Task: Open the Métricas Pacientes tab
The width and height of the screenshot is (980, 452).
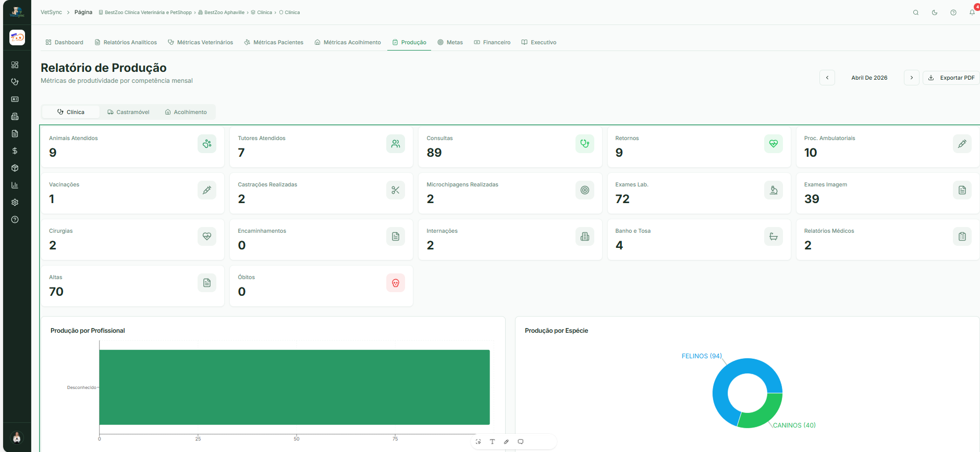Action: (x=274, y=42)
